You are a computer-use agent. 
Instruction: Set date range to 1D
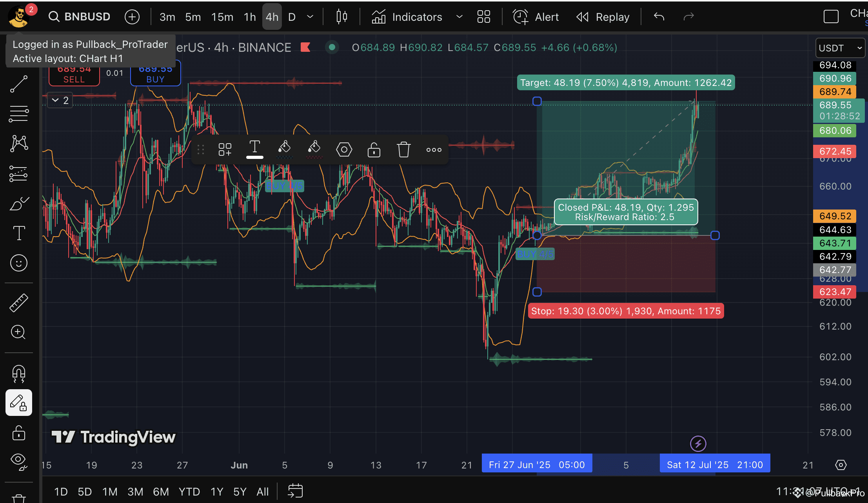click(61, 492)
